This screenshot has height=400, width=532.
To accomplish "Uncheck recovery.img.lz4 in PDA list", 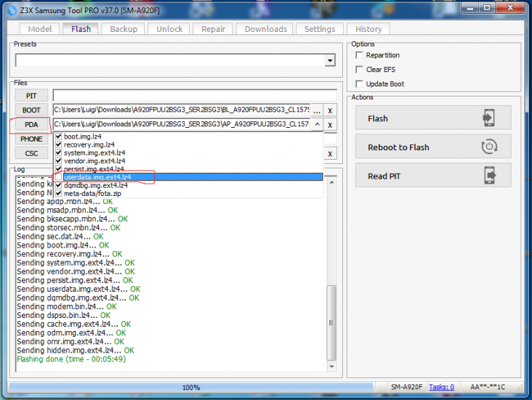I will click(x=59, y=144).
